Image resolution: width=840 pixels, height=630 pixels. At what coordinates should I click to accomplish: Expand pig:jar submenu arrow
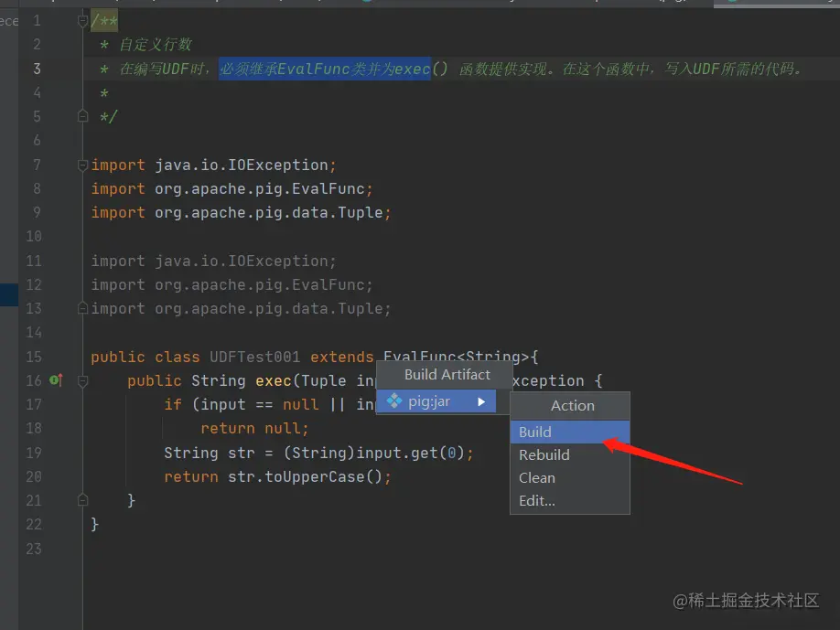pyautogui.click(x=481, y=401)
